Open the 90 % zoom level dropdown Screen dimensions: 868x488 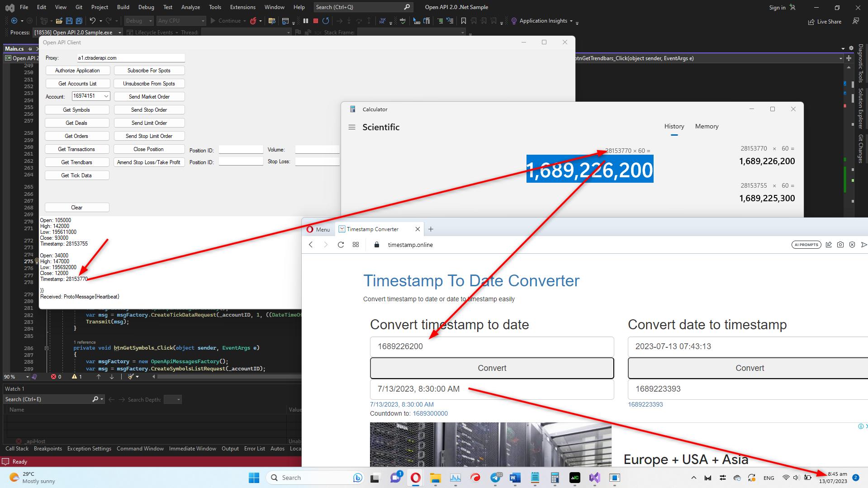point(28,377)
